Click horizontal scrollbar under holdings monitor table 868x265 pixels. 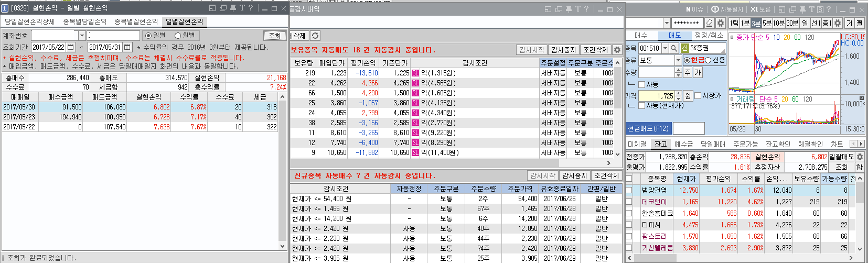pos(453,163)
